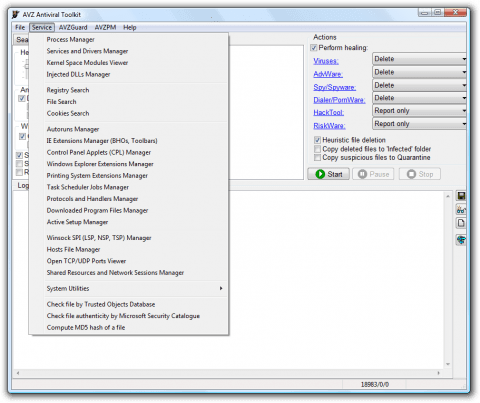Image resolution: width=480 pixels, height=403 pixels.
Task: Open the File menu
Action: point(20,27)
